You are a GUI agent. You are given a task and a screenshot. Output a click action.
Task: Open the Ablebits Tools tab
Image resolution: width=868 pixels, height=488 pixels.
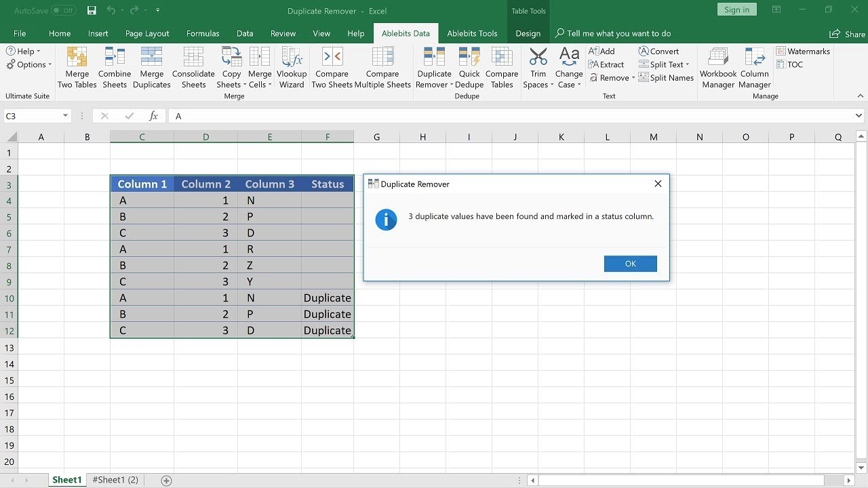[472, 33]
